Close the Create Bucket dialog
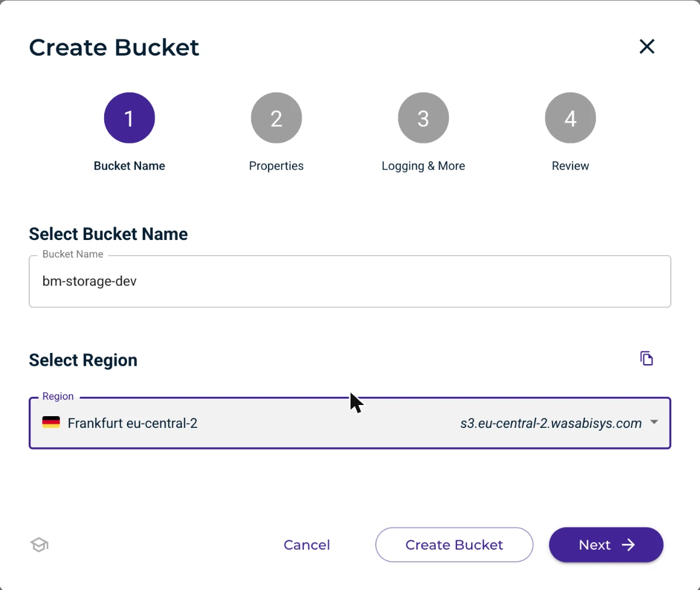The image size is (700, 590). (646, 46)
